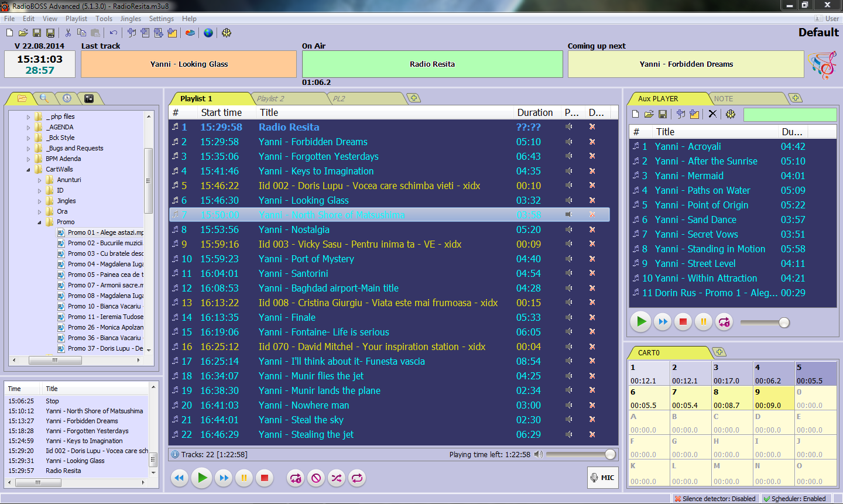Expand the Anunturi folder
Viewport: 843px width, 504px height.
coord(39,180)
